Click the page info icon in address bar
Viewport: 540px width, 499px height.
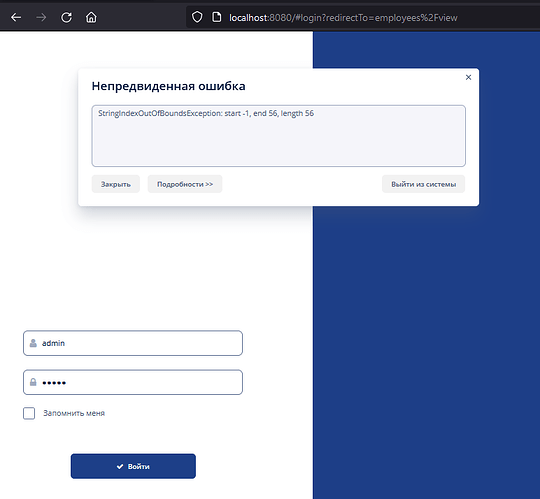pos(216,17)
